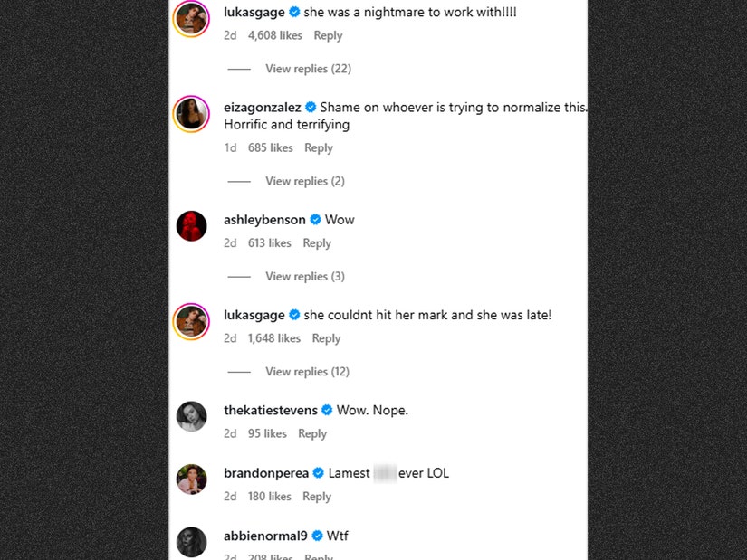View 613 likes on ashleybenson's comment

pos(270,243)
